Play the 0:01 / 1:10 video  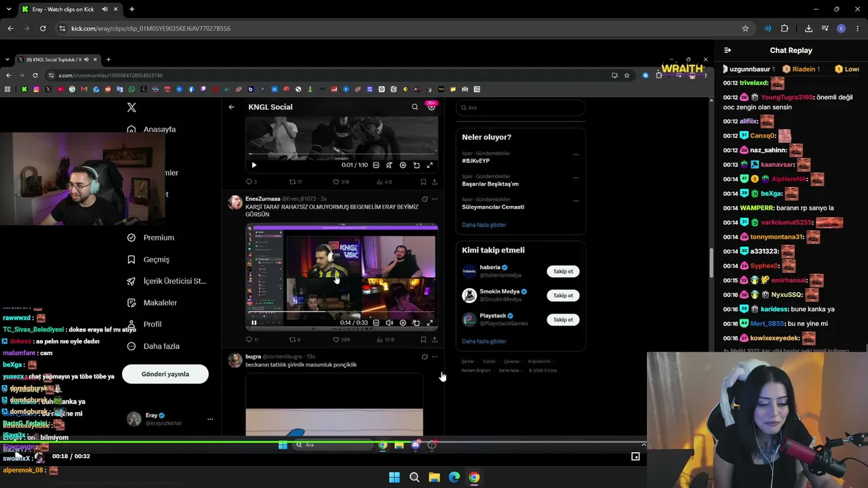254,165
